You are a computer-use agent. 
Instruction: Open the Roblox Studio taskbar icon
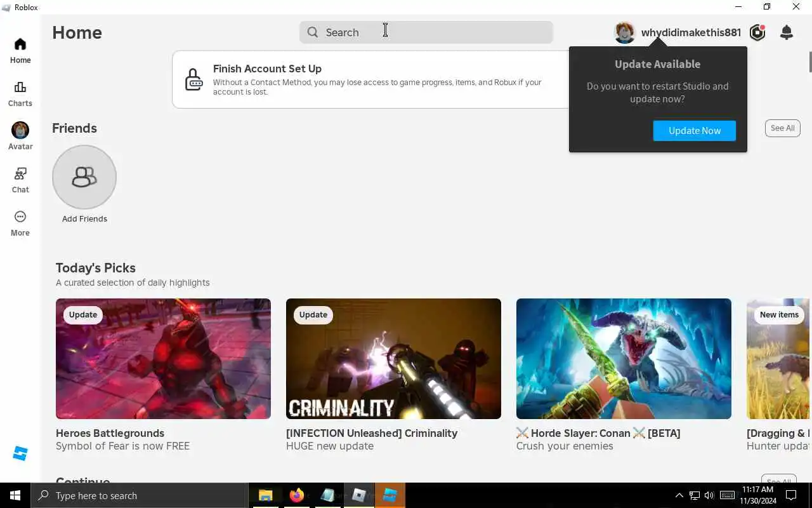point(390,495)
